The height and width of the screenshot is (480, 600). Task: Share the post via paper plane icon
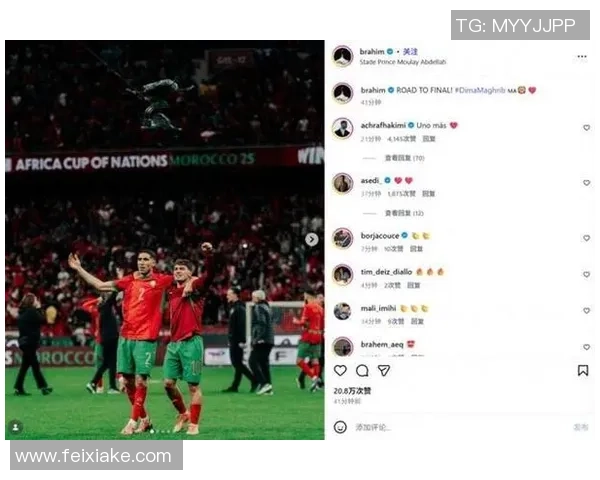(x=384, y=370)
